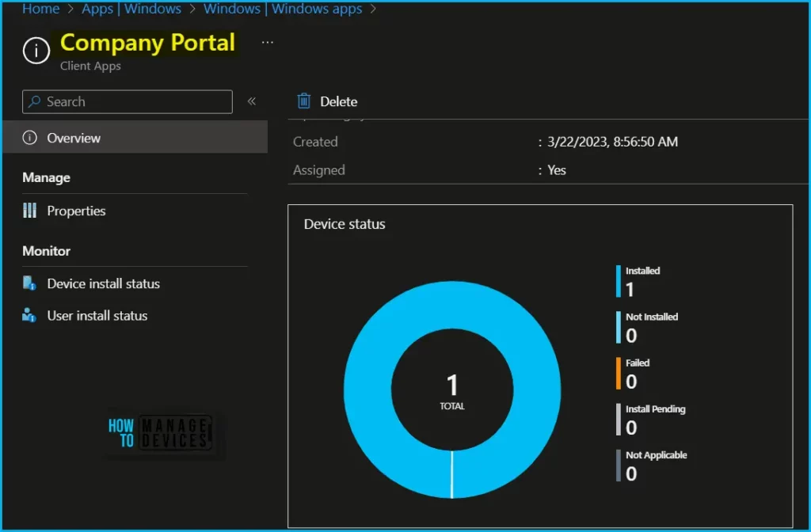The image size is (811, 532).
Task: Open Windows | Windows apps breadcrumb
Action: [283, 8]
